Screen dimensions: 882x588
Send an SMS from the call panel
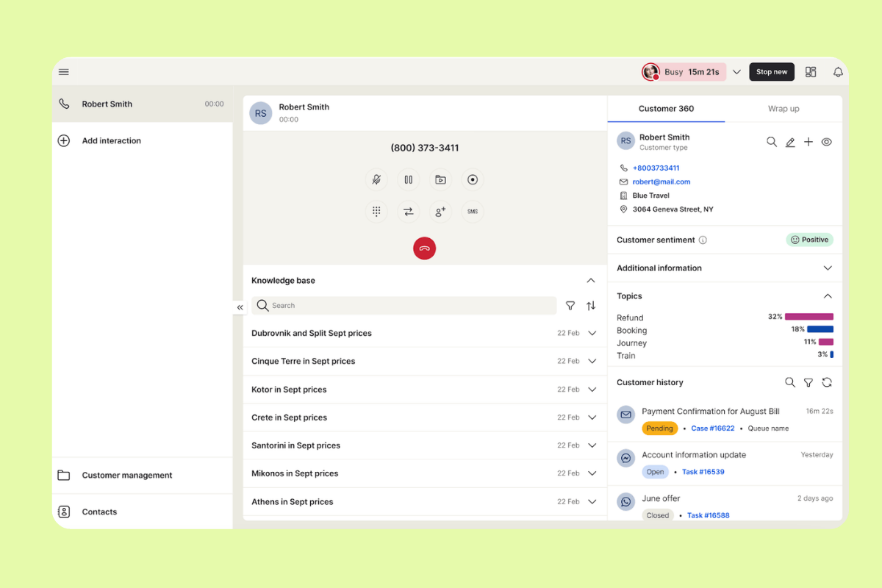tap(473, 211)
